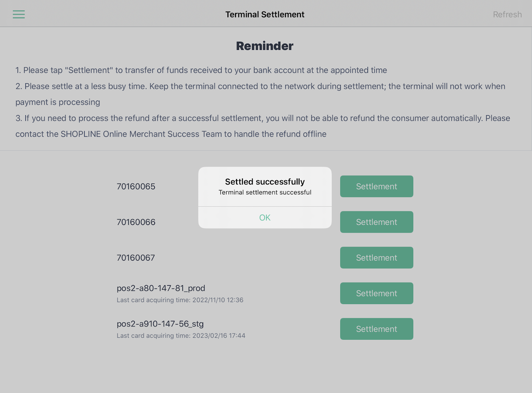Settle terminal 70160067
Screen dimensions: 532x393
point(376,258)
